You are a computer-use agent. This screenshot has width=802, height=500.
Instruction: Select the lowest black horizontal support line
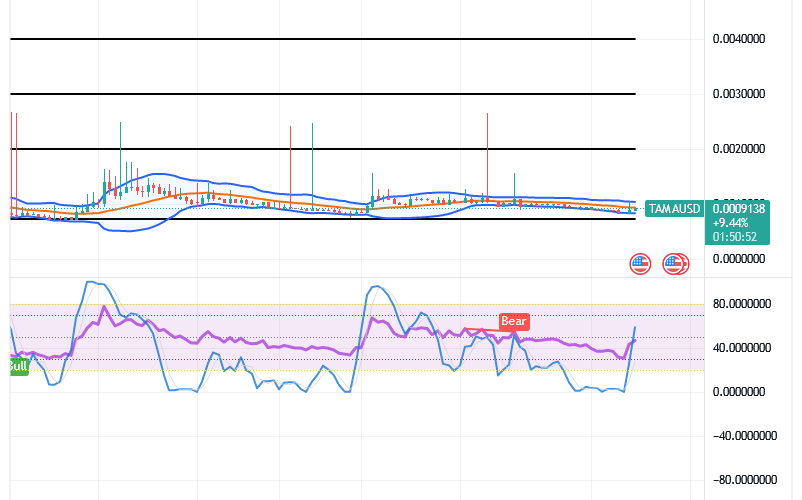[322, 219]
